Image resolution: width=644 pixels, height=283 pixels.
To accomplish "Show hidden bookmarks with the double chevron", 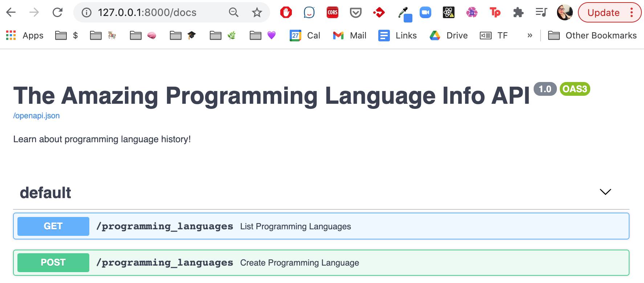I will pyautogui.click(x=530, y=36).
